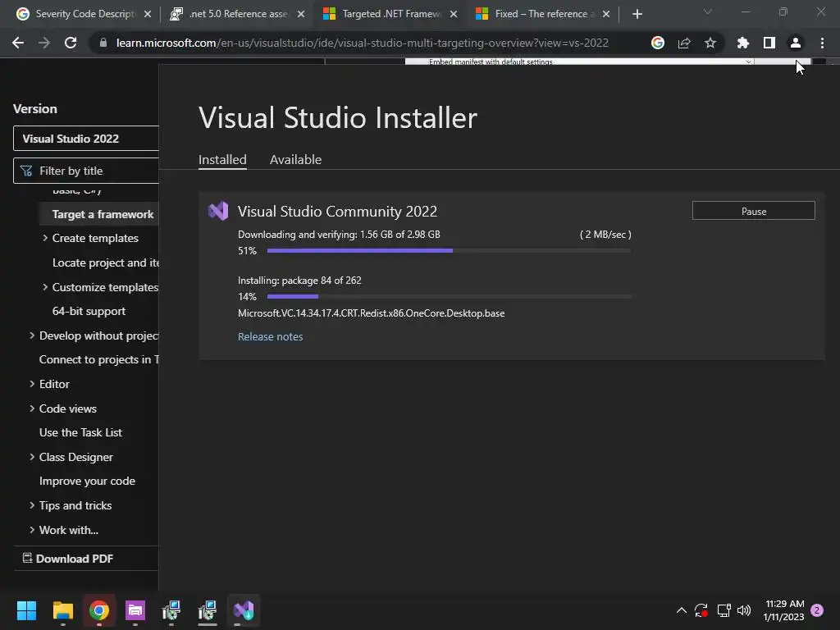Open the Improve your code article
This screenshot has height=630, width=840.
point(87,481)
